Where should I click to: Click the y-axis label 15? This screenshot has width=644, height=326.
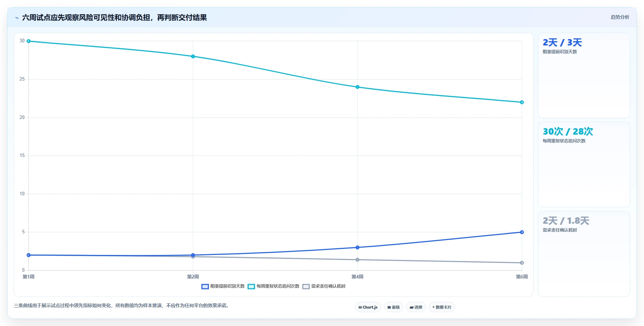click(22, 156)
